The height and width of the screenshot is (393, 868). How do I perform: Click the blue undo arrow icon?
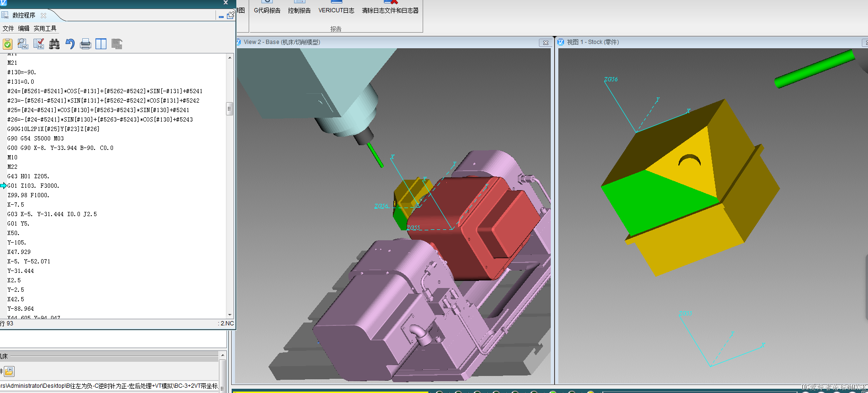70,44
